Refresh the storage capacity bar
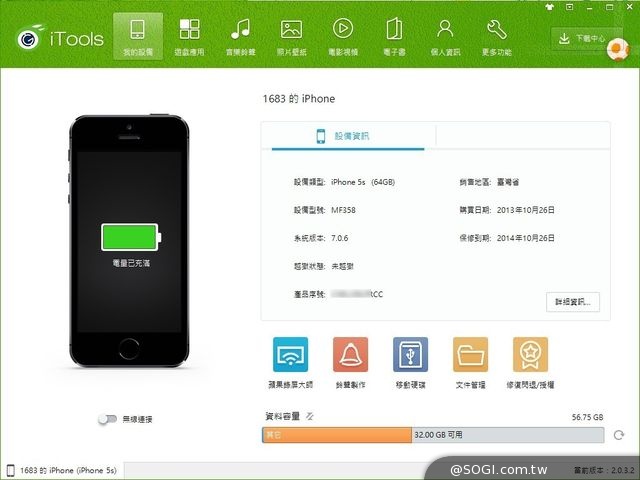This screenshot has width=640, height=480. point(619,435)
